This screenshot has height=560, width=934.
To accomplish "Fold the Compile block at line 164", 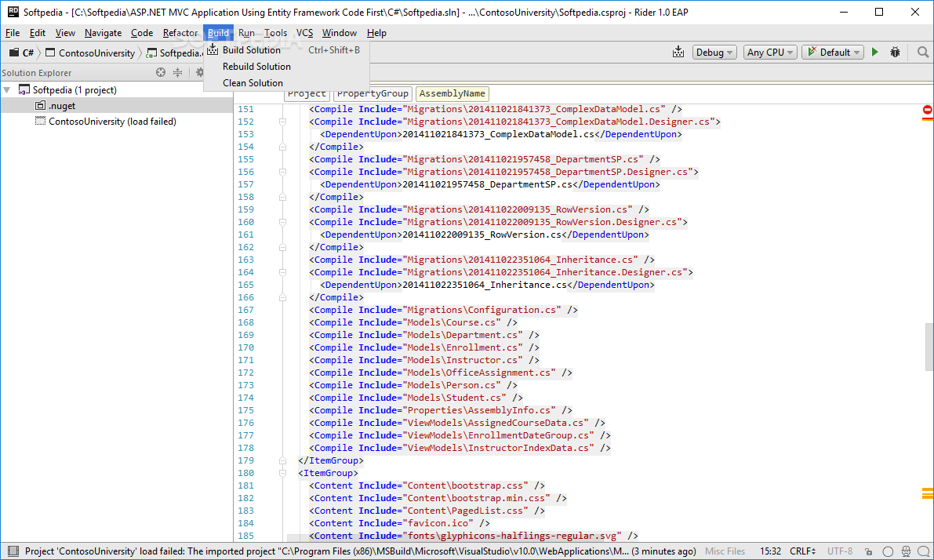I will coord(282,272).
